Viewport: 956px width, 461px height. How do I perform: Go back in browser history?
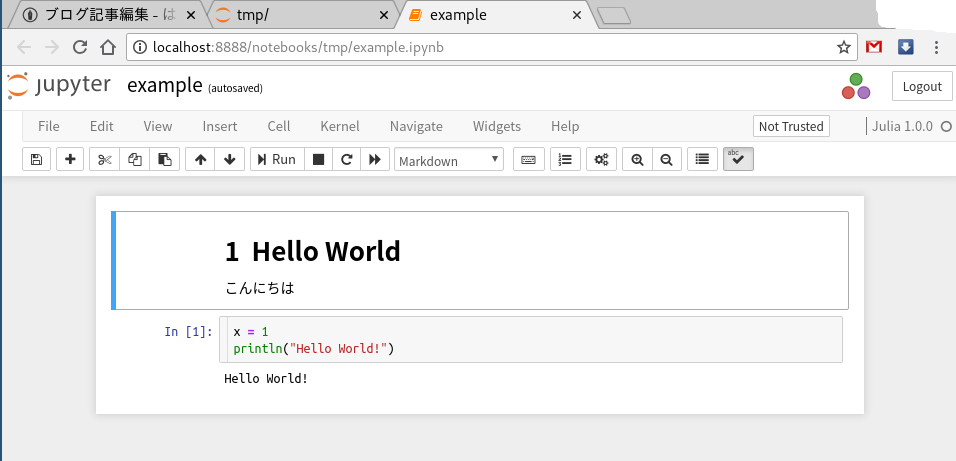tap(24, 47)
